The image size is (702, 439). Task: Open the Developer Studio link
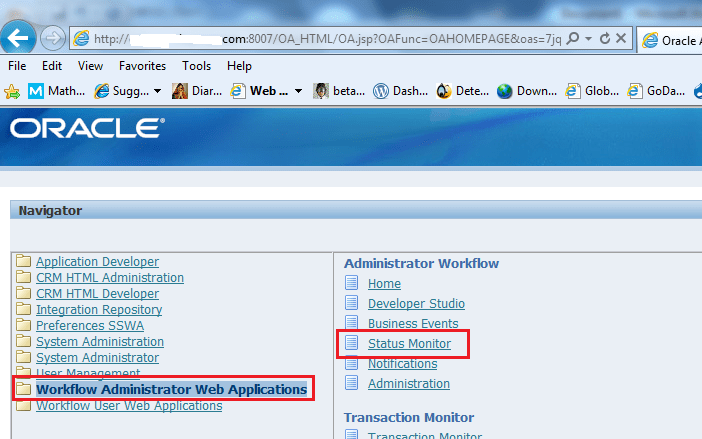click(416, 303)
